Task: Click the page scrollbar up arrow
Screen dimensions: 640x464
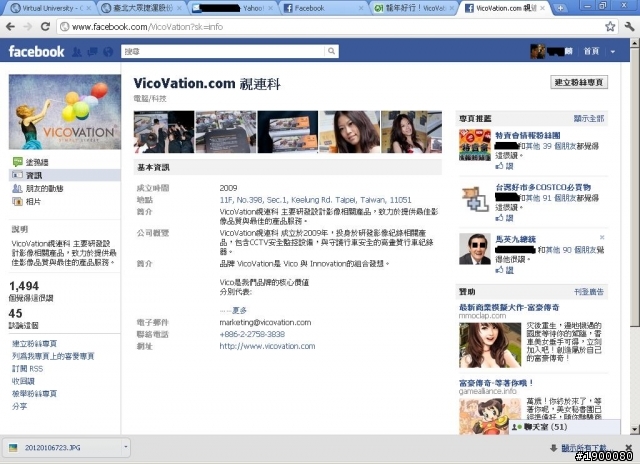Action: pos(635,42)
